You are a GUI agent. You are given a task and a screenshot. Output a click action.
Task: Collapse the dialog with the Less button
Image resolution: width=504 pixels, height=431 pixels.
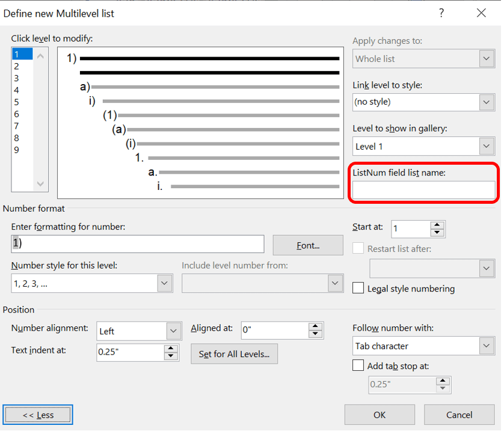(38, 415)
